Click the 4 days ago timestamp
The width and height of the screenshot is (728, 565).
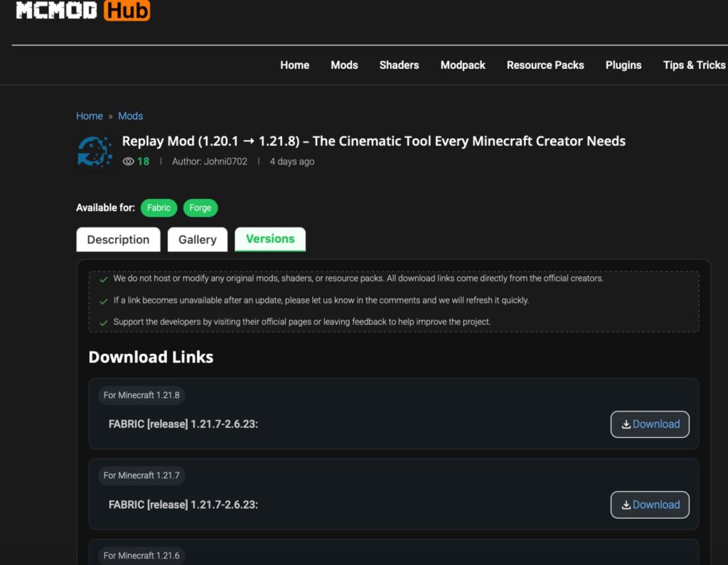click(x=292, y=161)
